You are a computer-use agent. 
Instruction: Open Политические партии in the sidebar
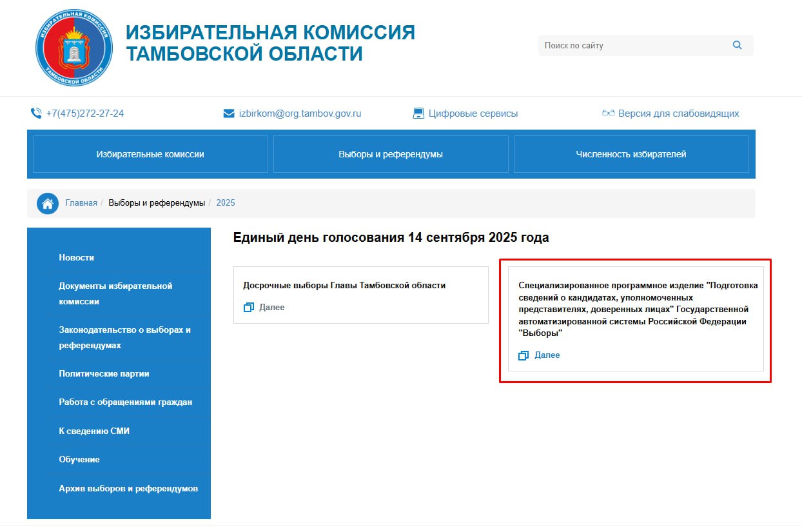coord(104,373)
